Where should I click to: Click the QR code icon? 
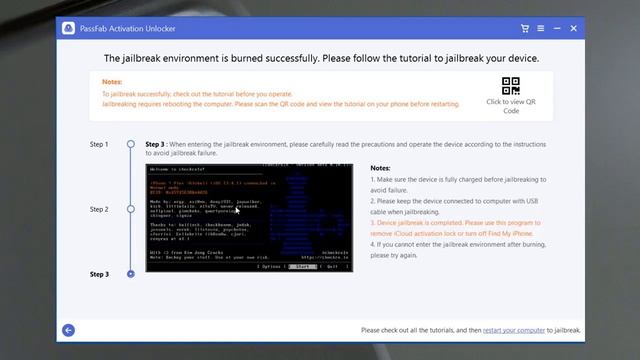pyautogui.click(x=511, y=86)
